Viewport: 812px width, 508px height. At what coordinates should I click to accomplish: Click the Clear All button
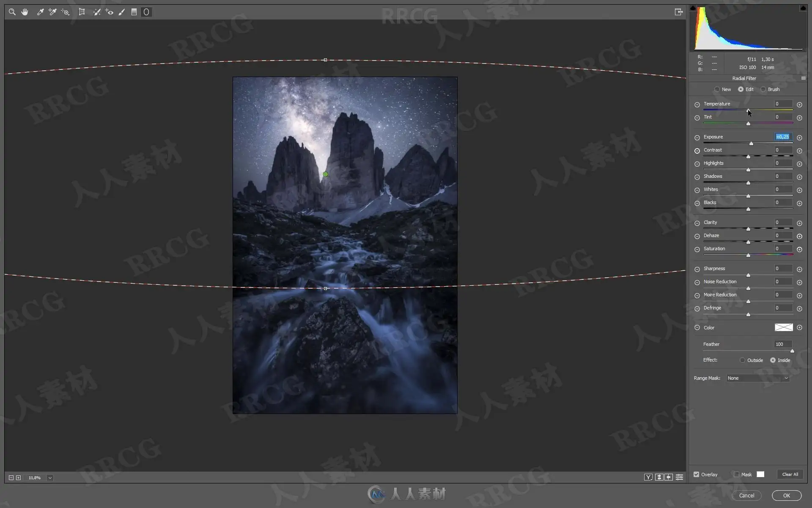[x=790, y=475]
